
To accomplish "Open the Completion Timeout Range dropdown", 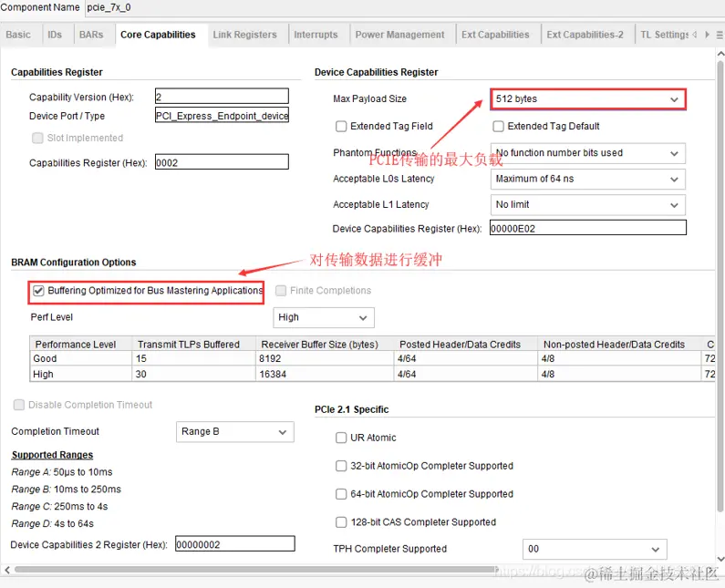I will [235, 432].
